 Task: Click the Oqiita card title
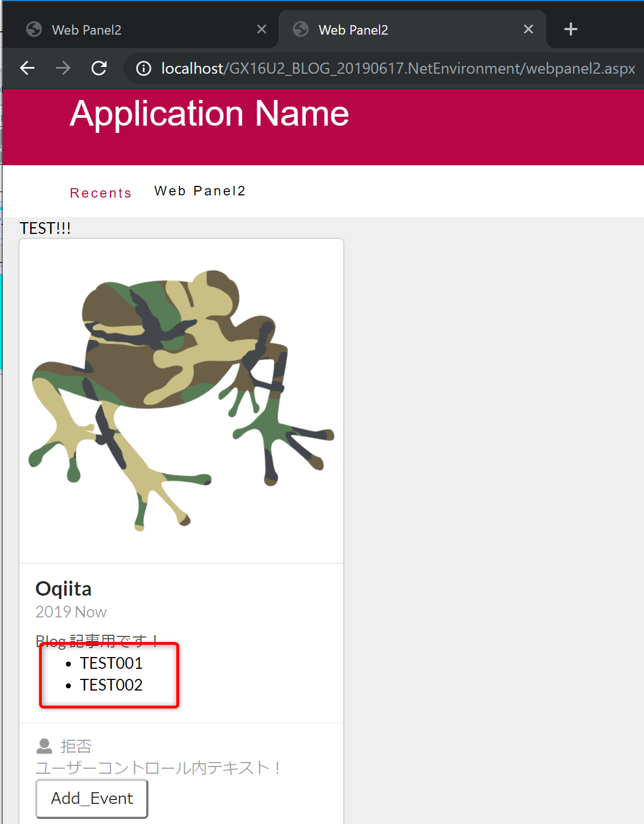click(64, 589)
